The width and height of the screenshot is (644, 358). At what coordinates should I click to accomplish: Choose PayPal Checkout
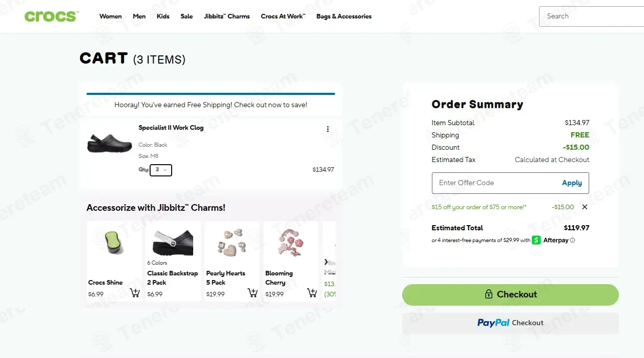click(x=510, y=323)
